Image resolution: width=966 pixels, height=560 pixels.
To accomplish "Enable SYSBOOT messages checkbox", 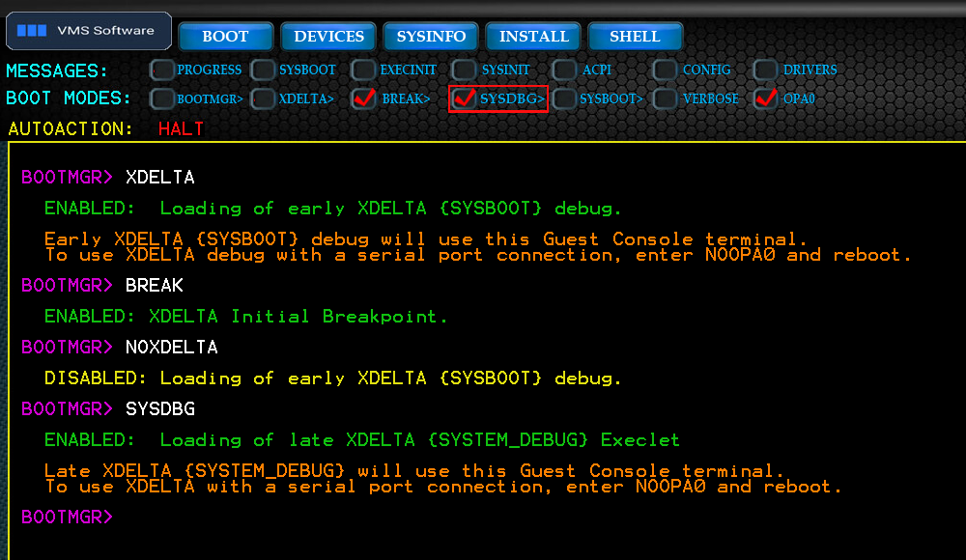I will coord(263,70).
